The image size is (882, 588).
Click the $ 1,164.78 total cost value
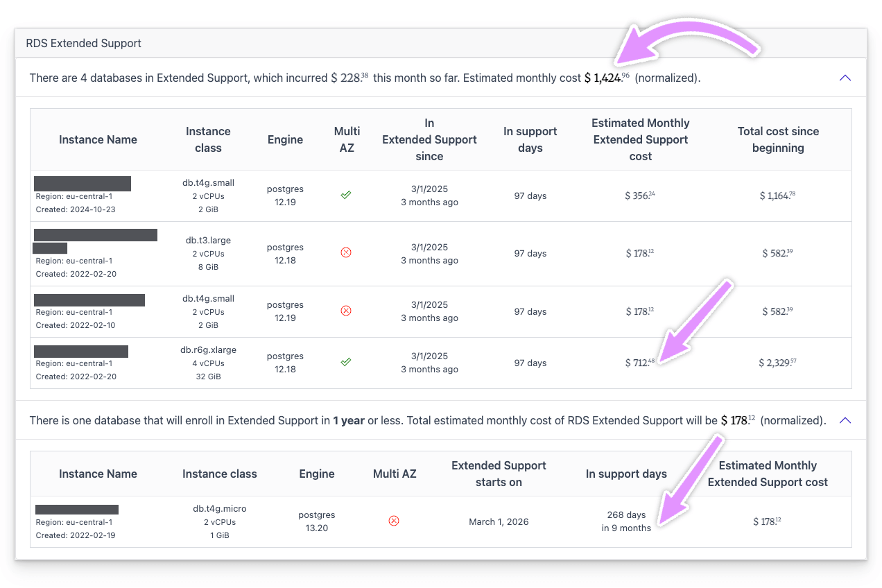777,196
